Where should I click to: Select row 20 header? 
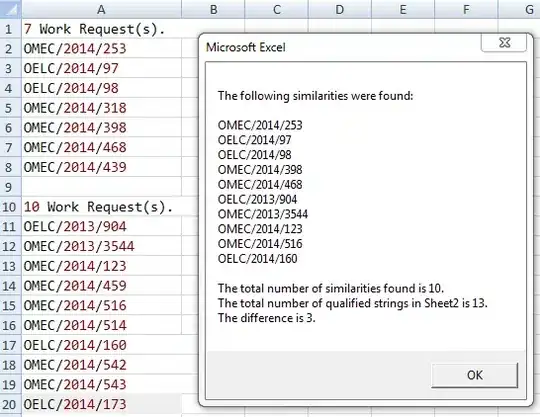pos(10,404)
